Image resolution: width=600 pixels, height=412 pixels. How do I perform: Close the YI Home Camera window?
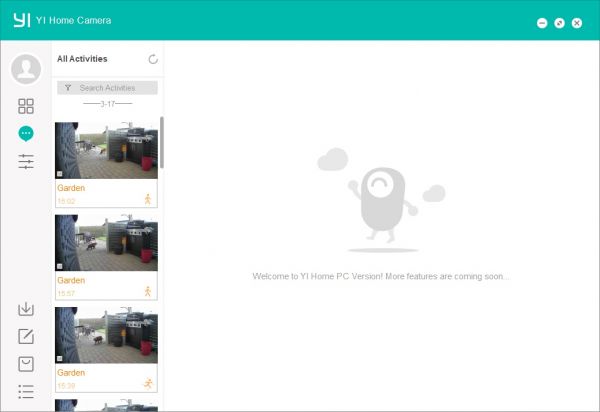577,23
